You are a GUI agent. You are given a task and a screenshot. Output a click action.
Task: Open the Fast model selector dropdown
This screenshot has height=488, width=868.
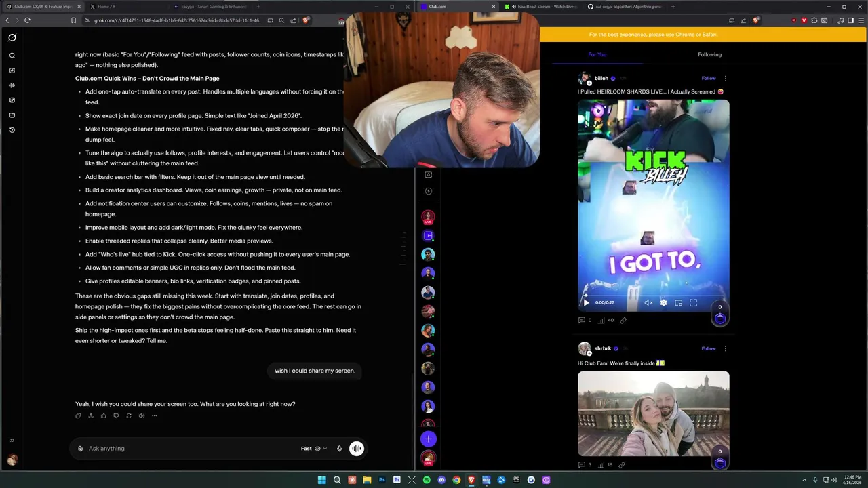point(314,448)
